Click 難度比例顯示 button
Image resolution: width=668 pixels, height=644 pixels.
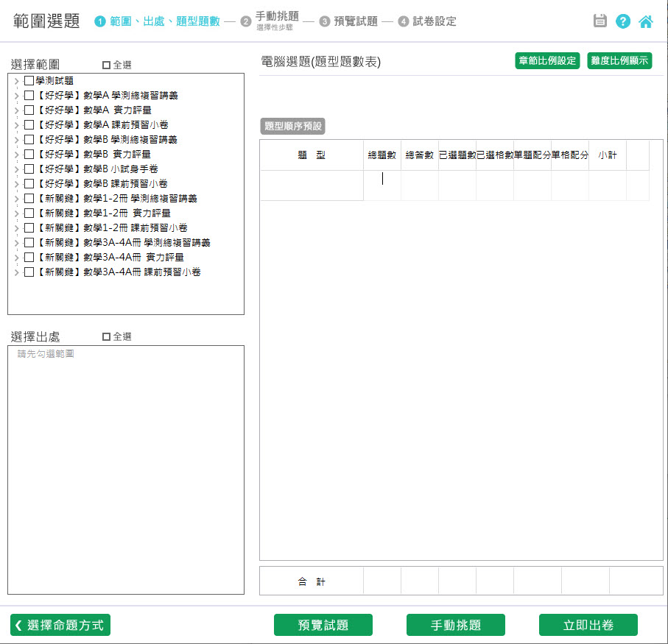(619, 60)
